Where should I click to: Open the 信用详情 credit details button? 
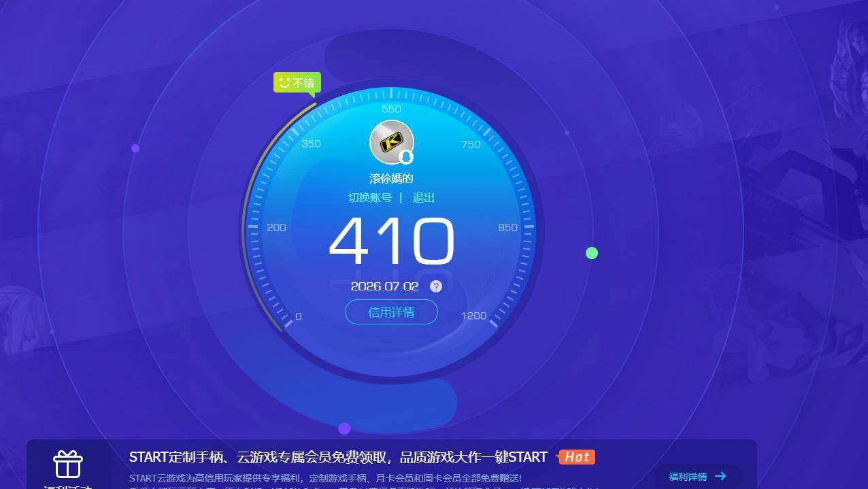[391, 312]
